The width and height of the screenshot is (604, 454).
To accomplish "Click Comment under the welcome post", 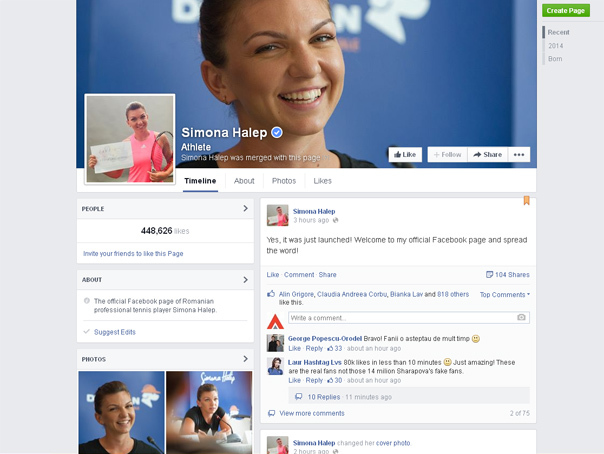I will click(299, 275).
